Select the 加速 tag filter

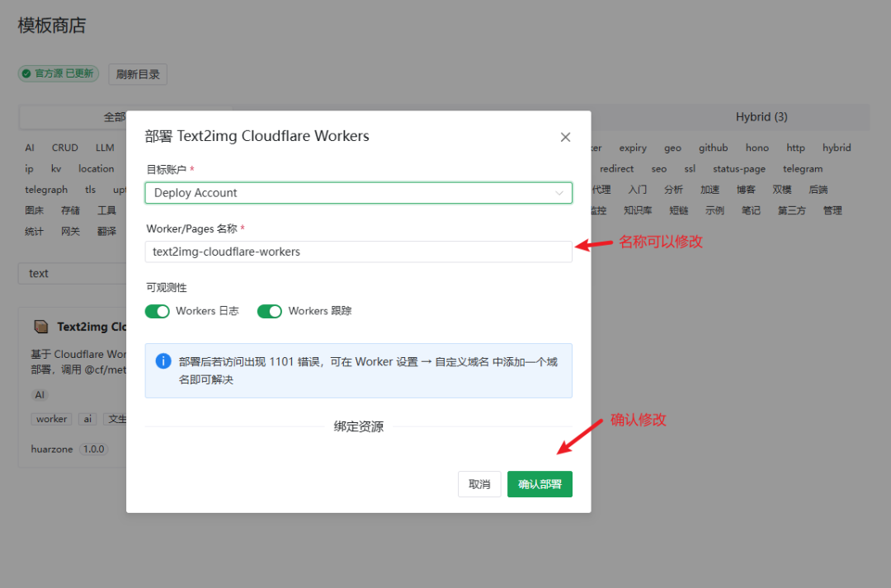tap(709, 190)
